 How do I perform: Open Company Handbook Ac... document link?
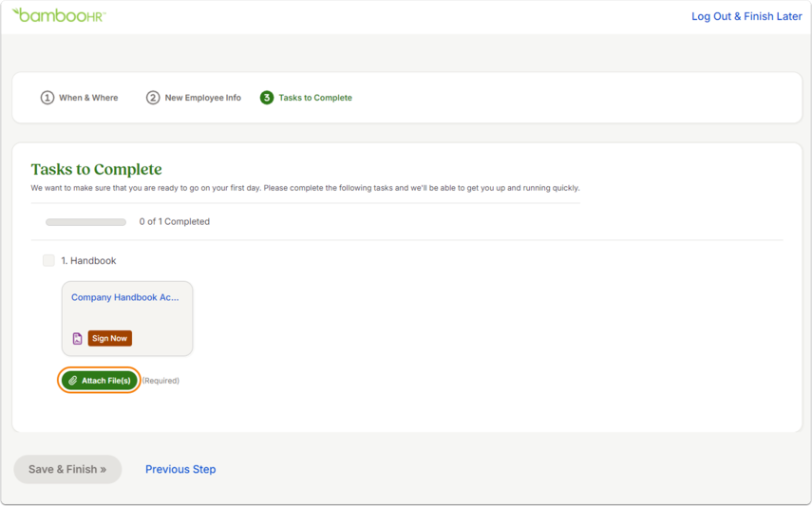124,297
